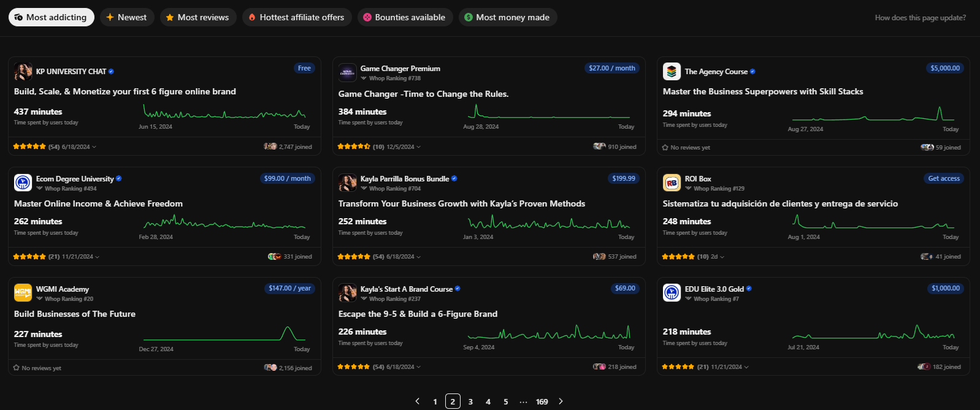980x410 pixels.
Task: Click the Get access button on ROI Box
Action: click(944, 178)
